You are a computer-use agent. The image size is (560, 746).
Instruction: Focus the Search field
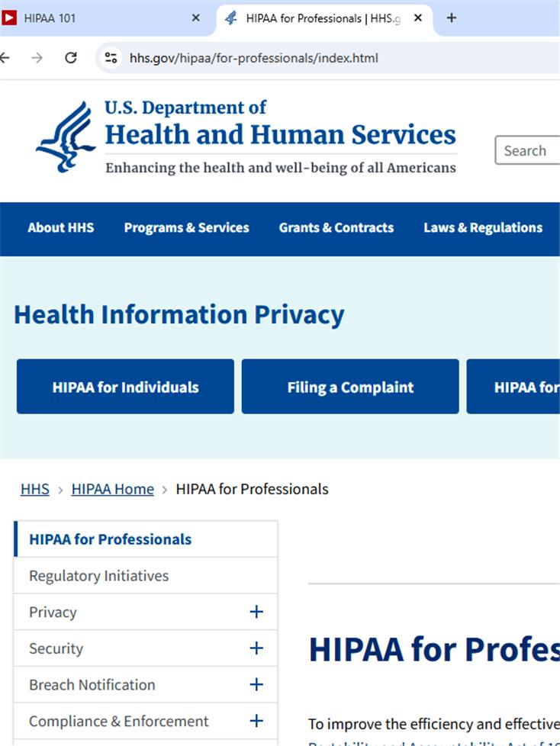click(x=527, y=150)
